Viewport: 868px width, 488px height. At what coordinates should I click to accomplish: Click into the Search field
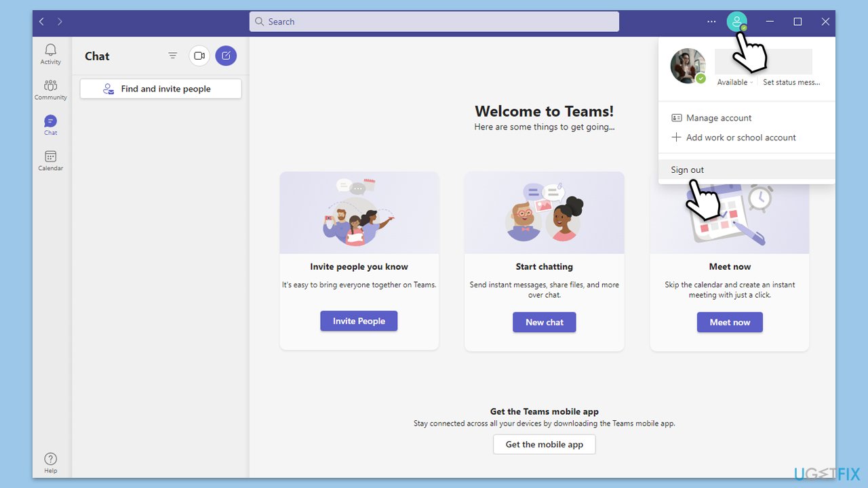(434, 22)
